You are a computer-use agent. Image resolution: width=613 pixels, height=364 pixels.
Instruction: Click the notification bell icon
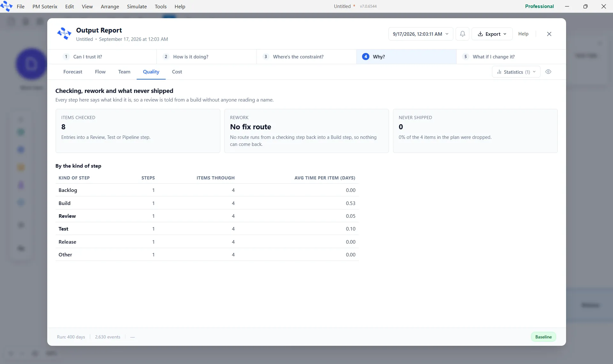pos(462,34)
